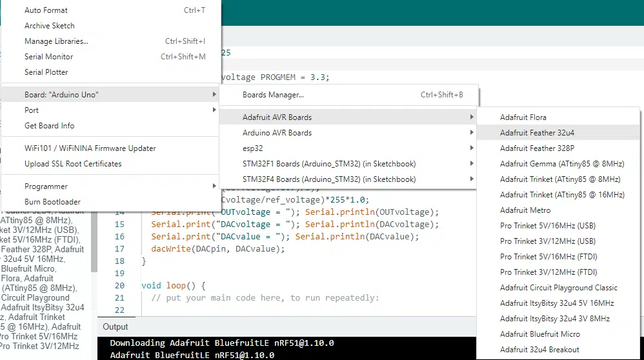Image resolution: width=644 pixels, height=360 pixels.
Task: Open the Serial Monitor
Action: [110, 57]
